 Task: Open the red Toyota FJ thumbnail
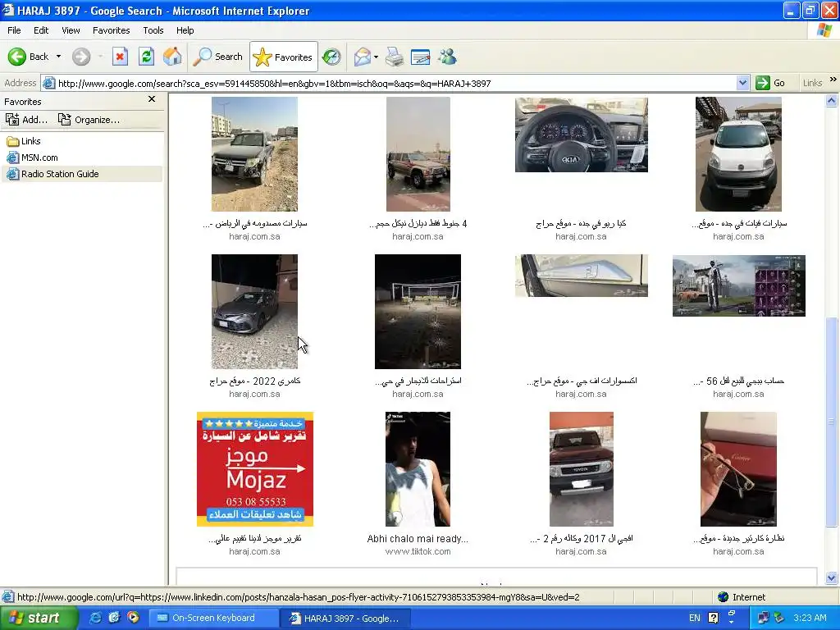(x=582, y=469)
